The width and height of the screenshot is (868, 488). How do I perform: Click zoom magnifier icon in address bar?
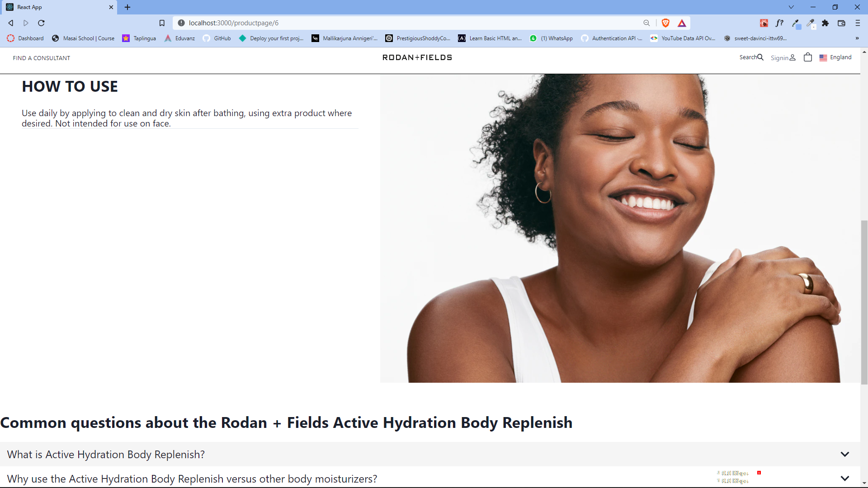coord(646,23)
